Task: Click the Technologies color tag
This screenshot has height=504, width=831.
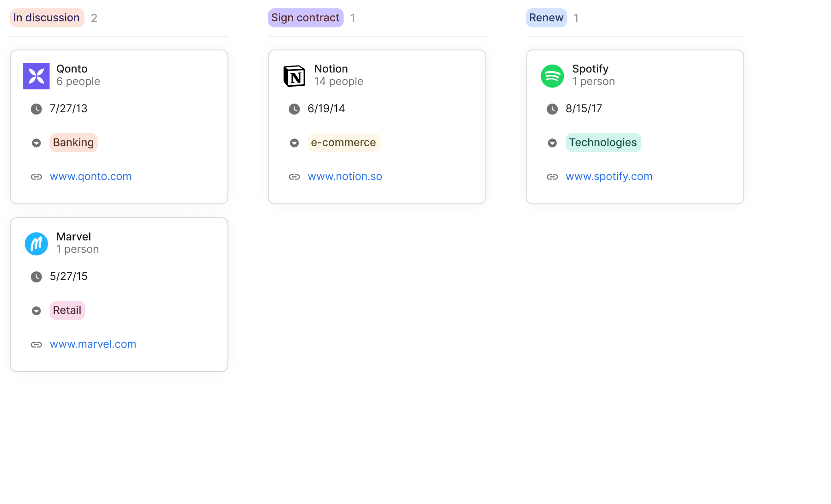Action: click(x=603, y=143)
